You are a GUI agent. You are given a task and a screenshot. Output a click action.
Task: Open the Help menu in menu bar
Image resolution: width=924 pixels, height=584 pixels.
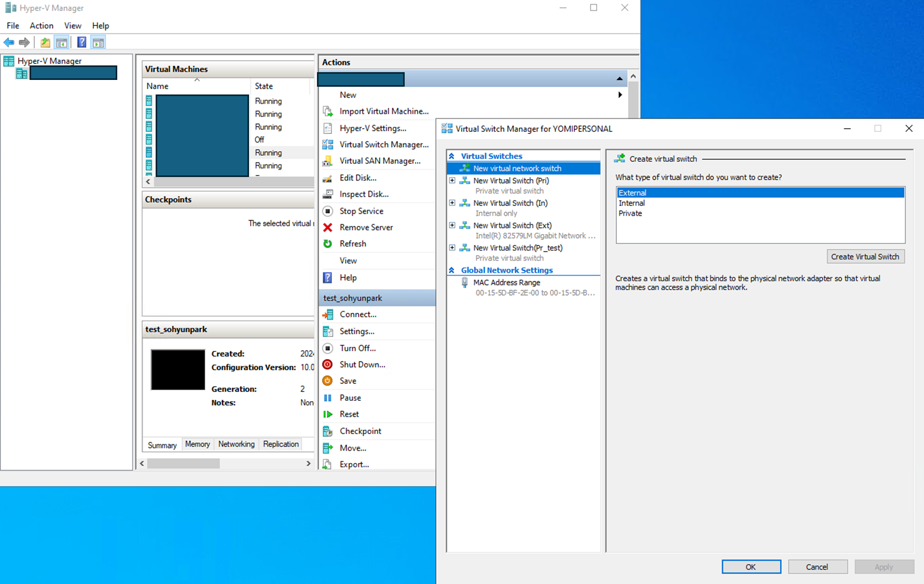click(101, 25)
